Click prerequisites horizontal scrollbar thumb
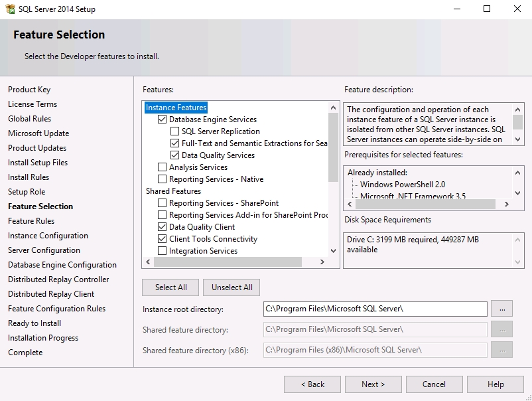Viewport: 532px width, 401px height. coord(425,204)
